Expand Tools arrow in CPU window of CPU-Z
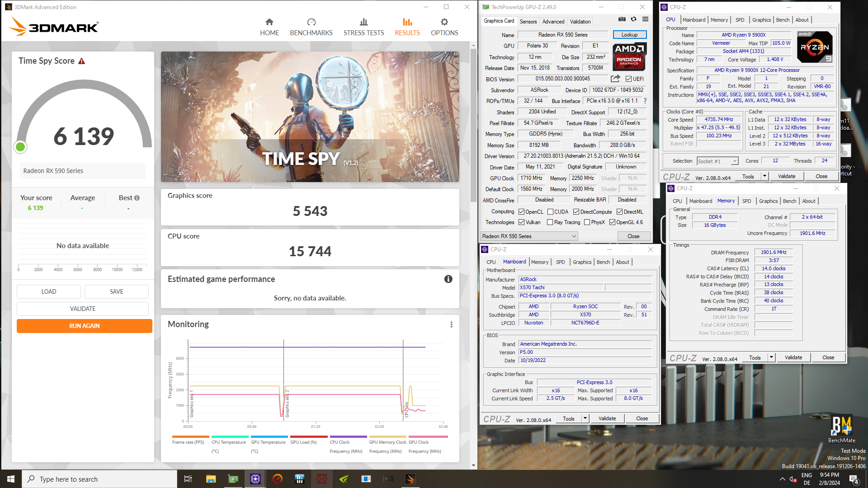The width and height of the screenshot is (868, 488). point(765,176)
